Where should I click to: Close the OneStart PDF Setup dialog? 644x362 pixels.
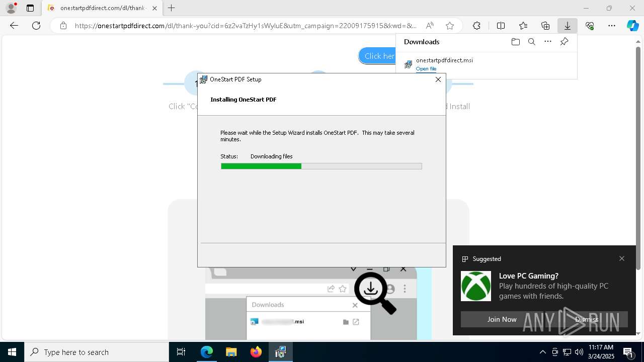438,79
